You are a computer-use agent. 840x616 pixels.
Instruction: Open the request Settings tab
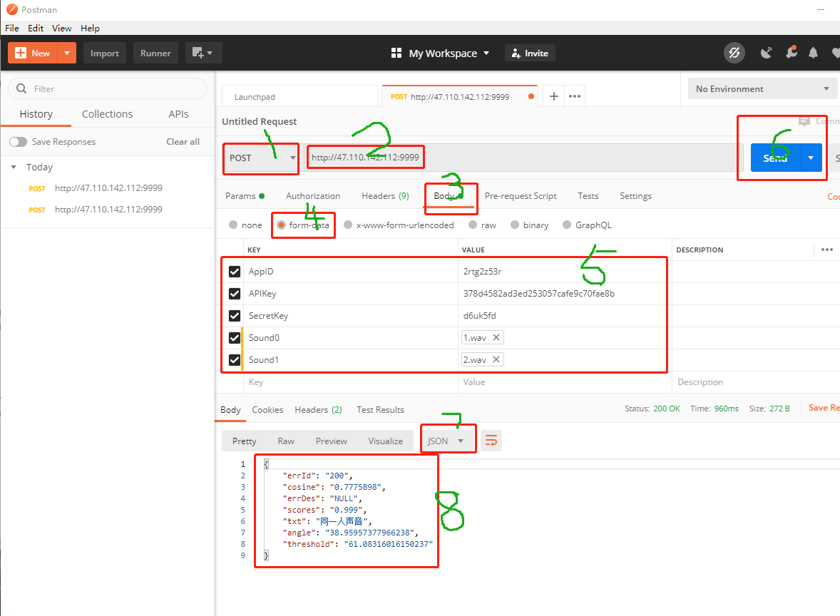pos(635,196)
